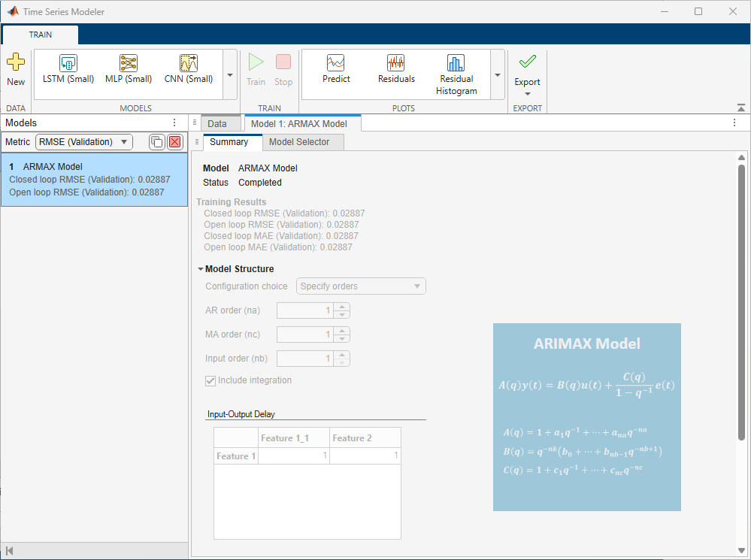Pick the CNN (Small) model icon
The height and width of the screenshot is (560, 751).
pos(189,62)
